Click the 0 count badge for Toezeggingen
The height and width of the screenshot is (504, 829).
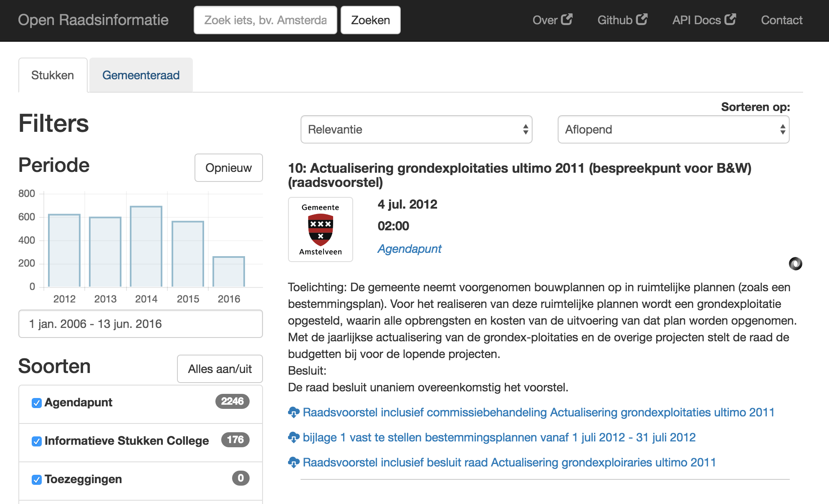coord(241,478)
